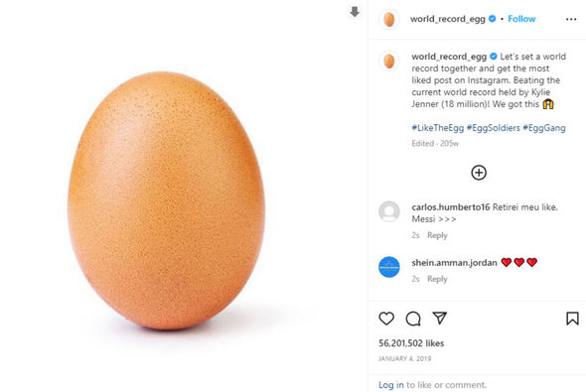Like the post with the heart icon
This screenshot has width=586, height=392.
pyautogui.click(x=386, y=319)
